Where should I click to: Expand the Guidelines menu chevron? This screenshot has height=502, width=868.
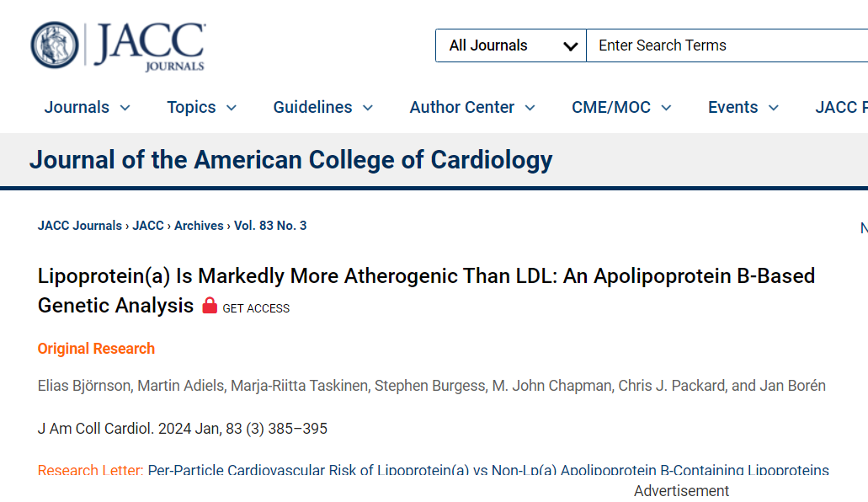tap(368, 108)
